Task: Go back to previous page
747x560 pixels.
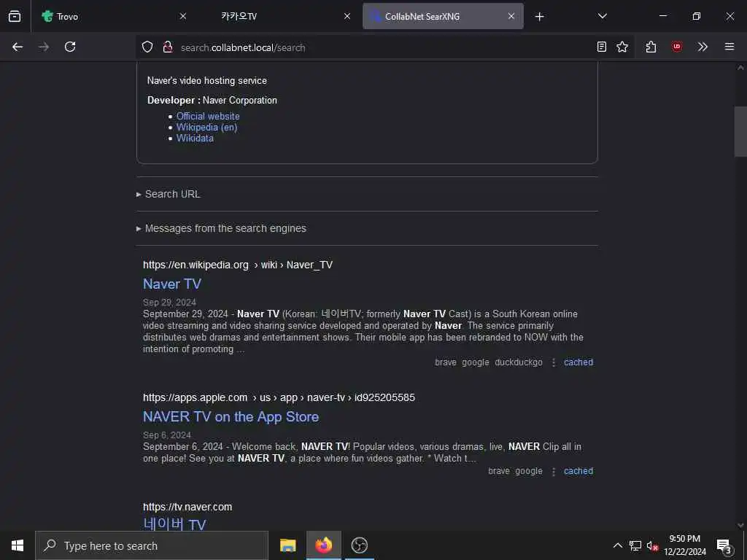Action: (18, 47)
